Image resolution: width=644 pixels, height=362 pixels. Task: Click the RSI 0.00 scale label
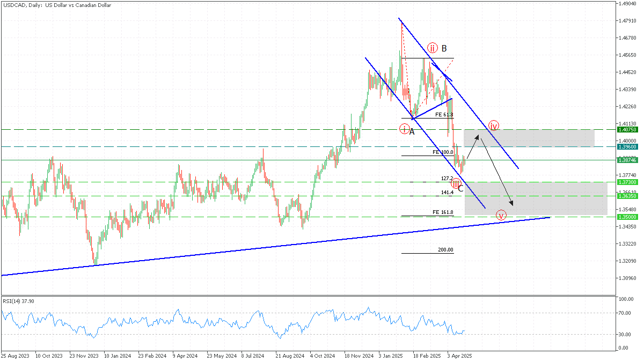[x=624, y=348]
